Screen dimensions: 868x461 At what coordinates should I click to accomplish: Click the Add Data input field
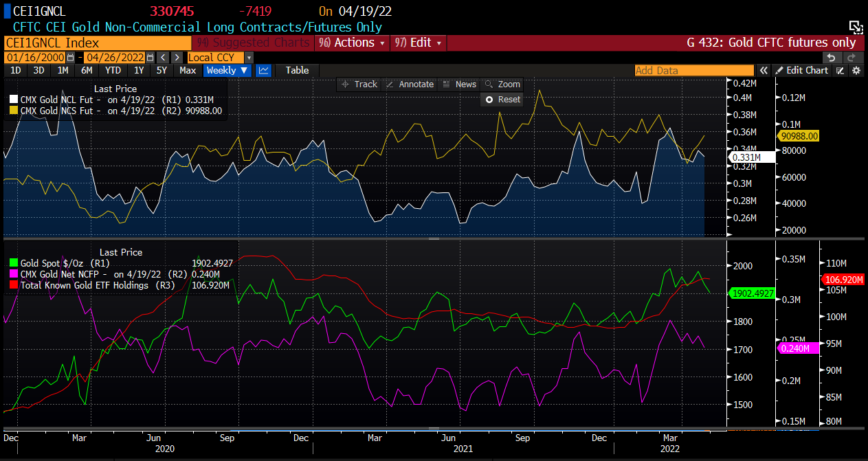pyautogui.click(x=693, y=70)
